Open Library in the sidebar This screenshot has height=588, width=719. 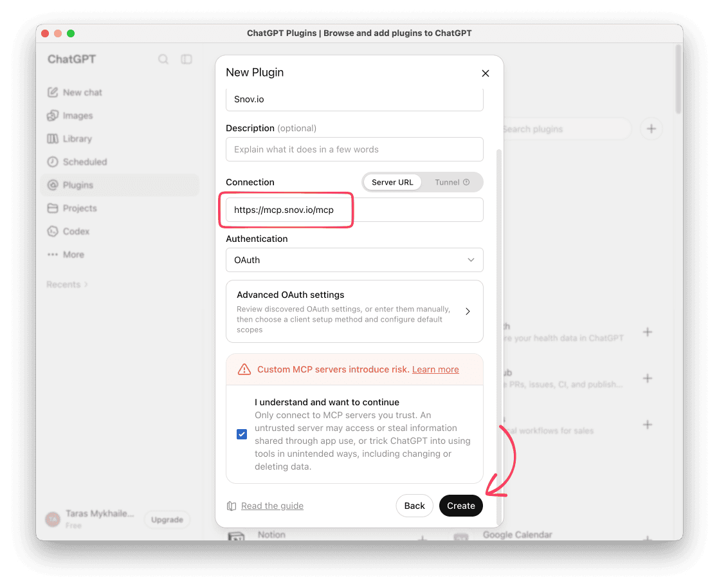point(69,138)
